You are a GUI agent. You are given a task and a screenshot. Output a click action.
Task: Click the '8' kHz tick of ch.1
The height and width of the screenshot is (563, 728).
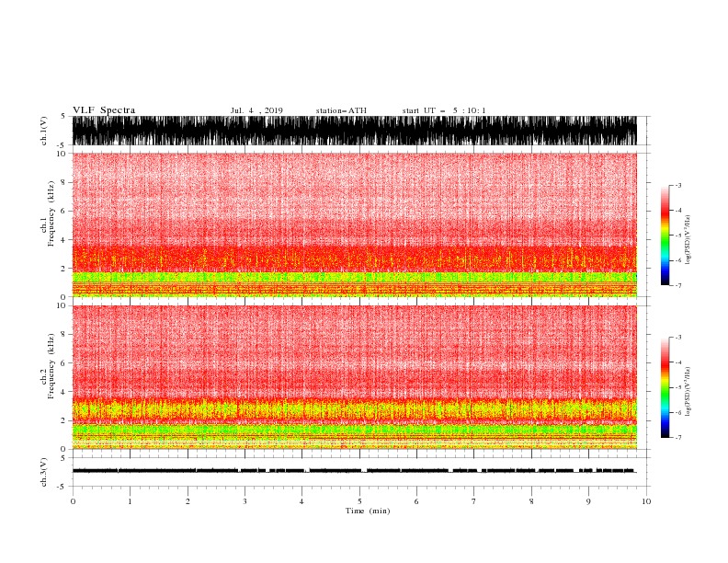[63, 182]
